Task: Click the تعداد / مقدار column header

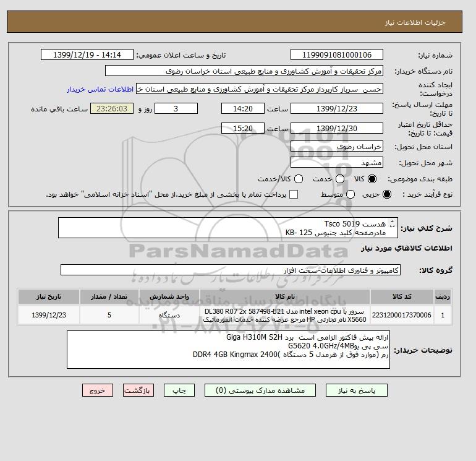Action: click(x=109, y=296)
